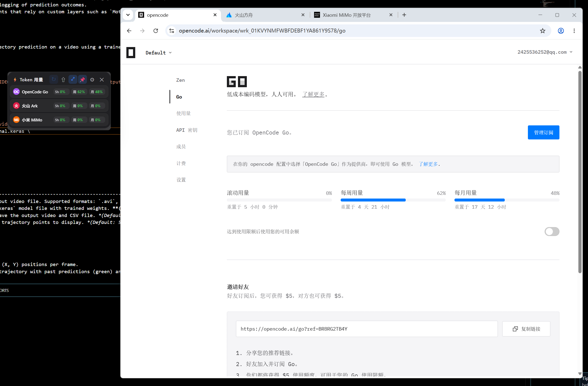Click the 小米 MiMo orange icon
The width and height of the screenshot is (588, 386).
point(16,120)
